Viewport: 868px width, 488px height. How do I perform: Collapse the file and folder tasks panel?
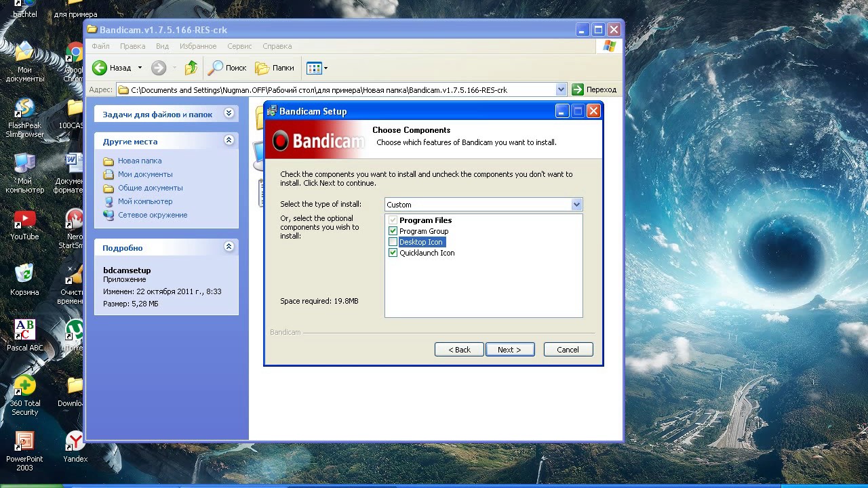(x=229, y=113)
